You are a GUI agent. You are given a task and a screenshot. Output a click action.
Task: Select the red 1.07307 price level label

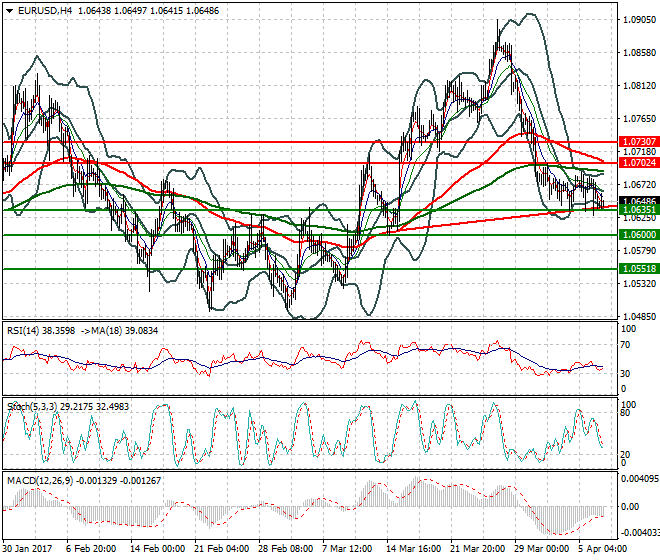639,142
